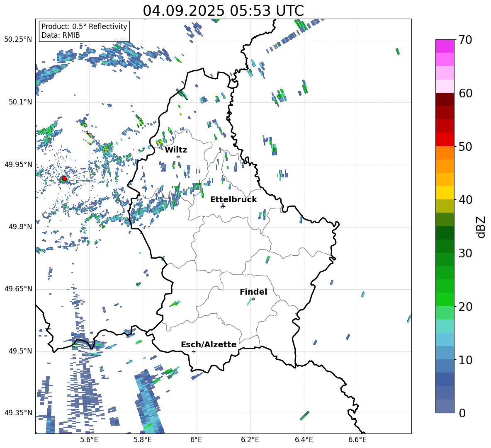Click the map title 04.09.2025 05:53 UTC
Viewport: 491px width, 448px height.
coord(224,11)
